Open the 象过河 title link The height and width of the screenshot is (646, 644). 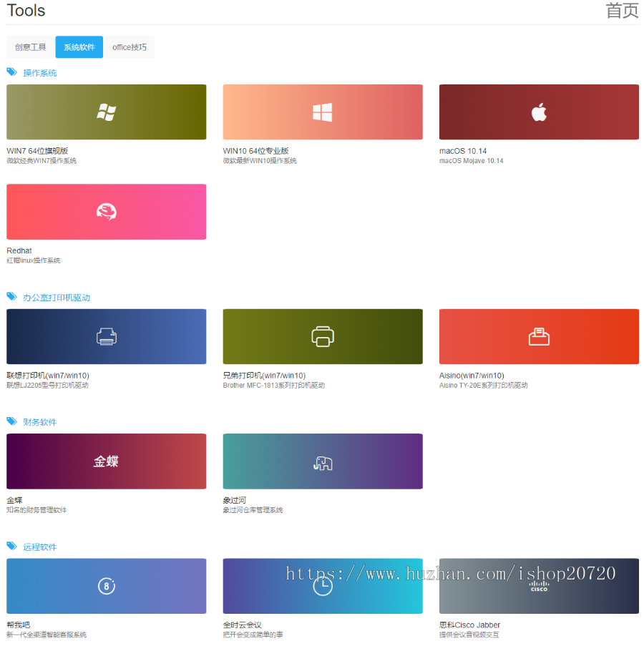[x=235, y=500]
